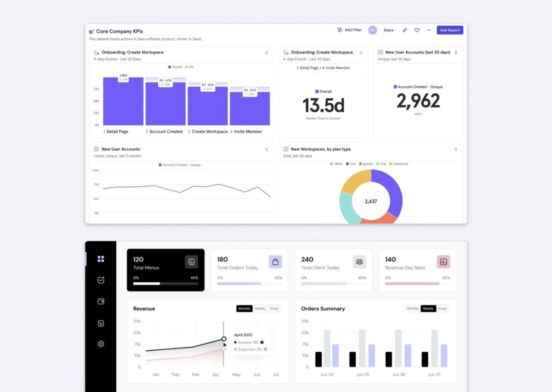This screenshot has width=552, height=392.
Task: Open the wallet icon in sidebar
Action: (101, 301)
